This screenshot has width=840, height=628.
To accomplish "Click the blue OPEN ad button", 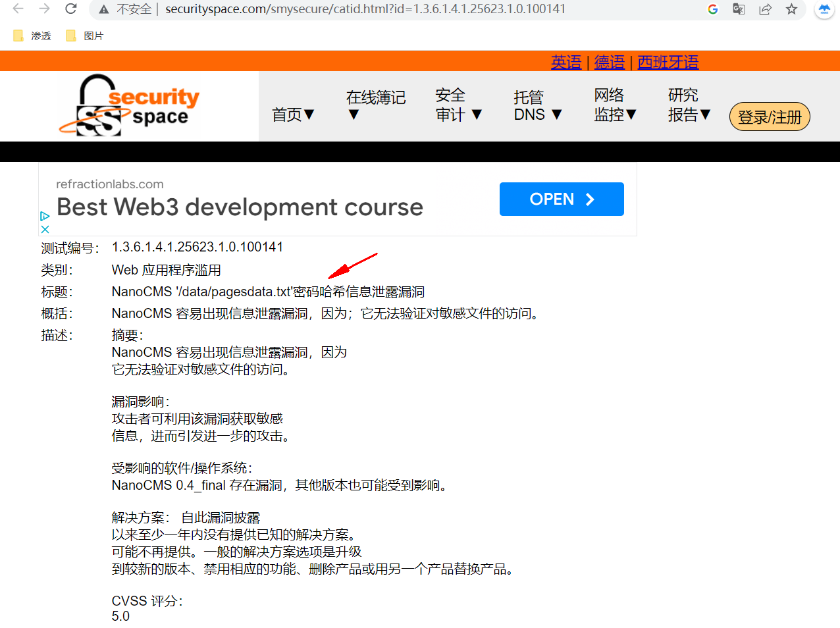I will pyautogui.click(x=562, y=199).
